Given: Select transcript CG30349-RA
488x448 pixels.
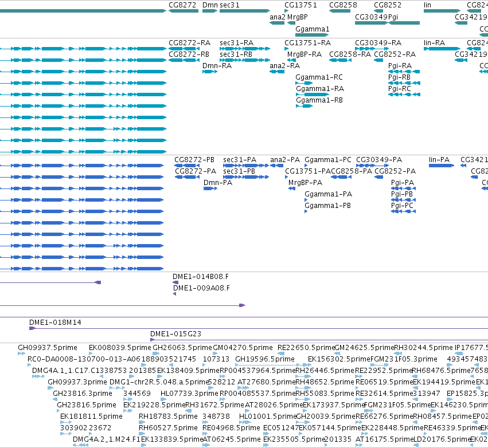Looking at the screenshot, I should coord(378,42).
